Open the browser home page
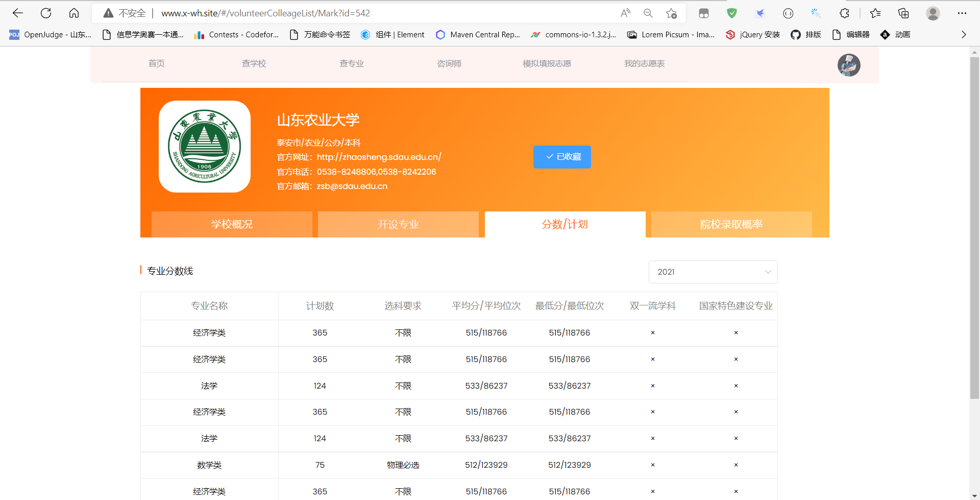980x500 pixels. 74,13
